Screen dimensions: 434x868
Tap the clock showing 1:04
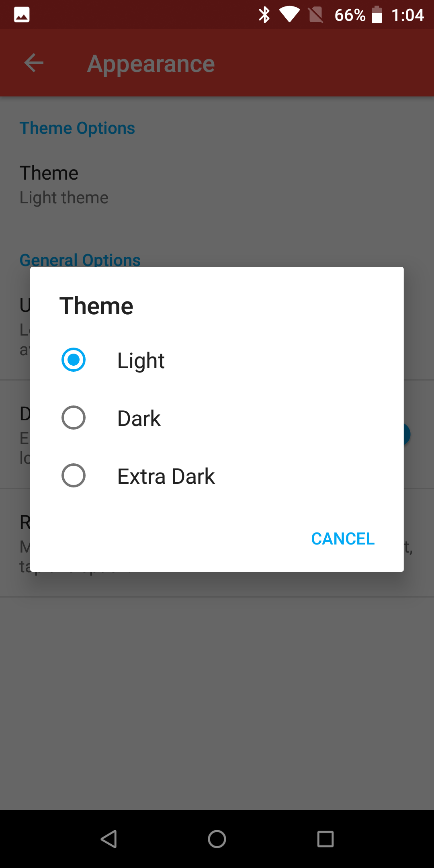click(x=407, y=14)
